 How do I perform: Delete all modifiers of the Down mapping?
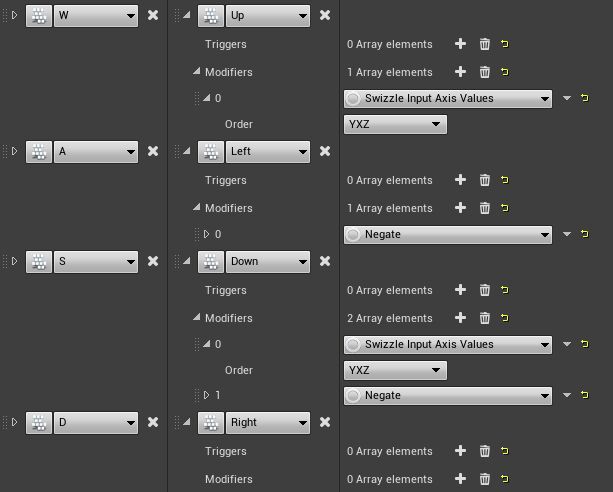pos(485,318)
